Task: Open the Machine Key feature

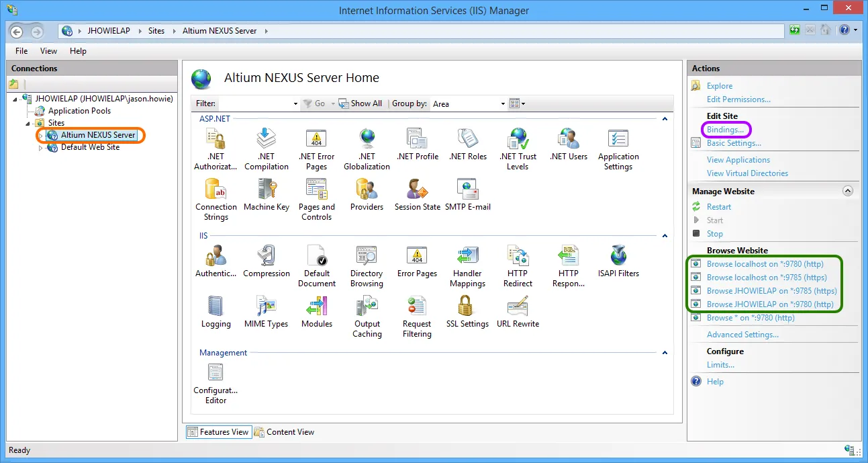Action: pos(267,195)
